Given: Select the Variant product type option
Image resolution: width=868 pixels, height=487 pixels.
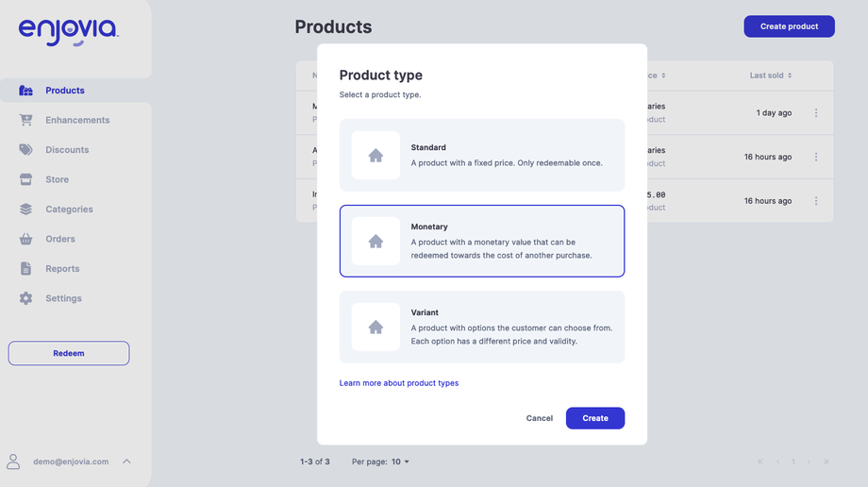Looking at the screenshot, I should pos(481,327).
